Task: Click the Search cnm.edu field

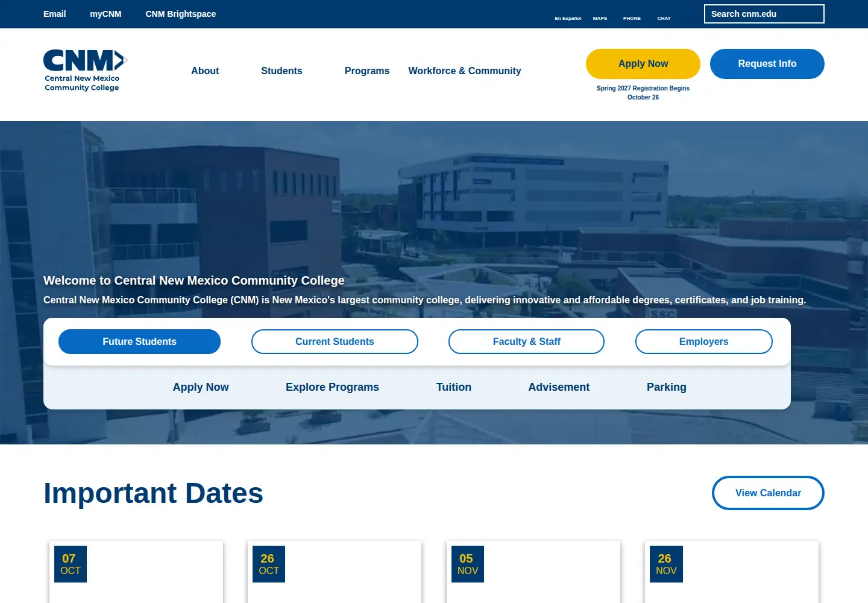Action: [764, 14]
